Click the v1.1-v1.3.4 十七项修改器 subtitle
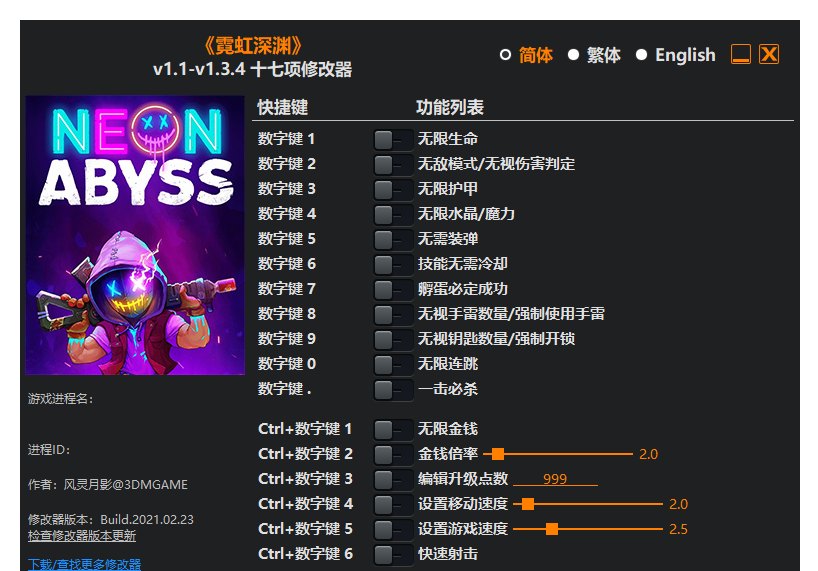 pyautogui.click(x=252, y=69)
